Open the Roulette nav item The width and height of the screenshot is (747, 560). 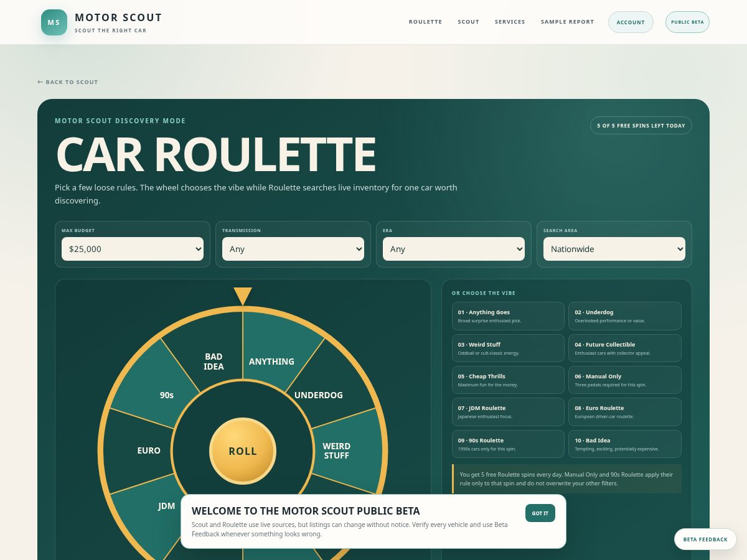pyautogui.click(x=425, y=22)
